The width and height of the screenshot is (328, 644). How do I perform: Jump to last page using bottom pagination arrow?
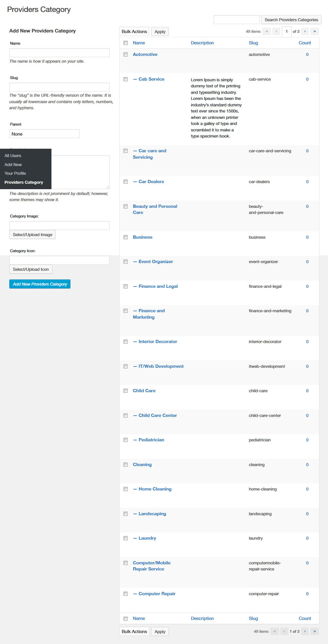[x=314, y=631]
